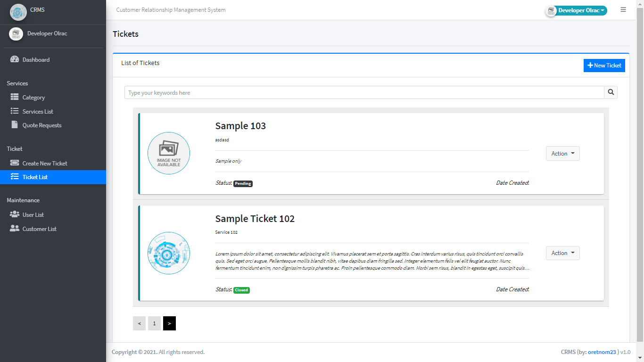This screenshot has width=644, height=362.
Task: Open the Dashboard gauge icon
Action: point(15,59)
